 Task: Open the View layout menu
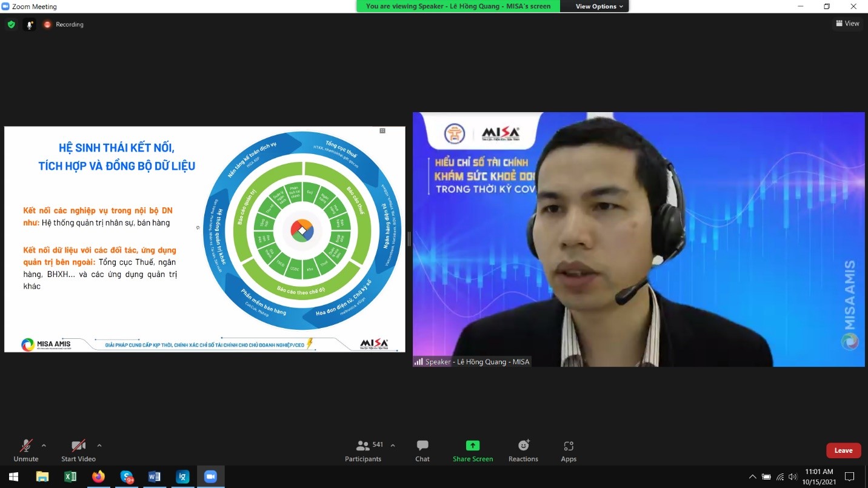click(847, 24)
